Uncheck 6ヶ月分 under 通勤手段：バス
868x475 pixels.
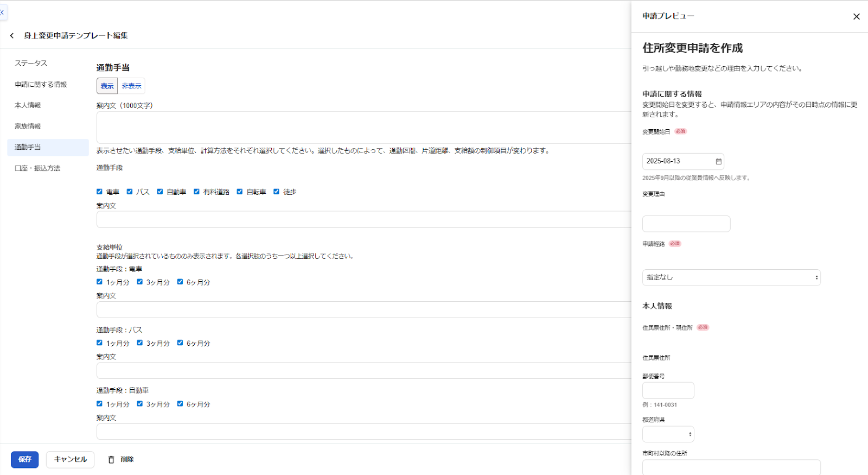click(180, 343)
